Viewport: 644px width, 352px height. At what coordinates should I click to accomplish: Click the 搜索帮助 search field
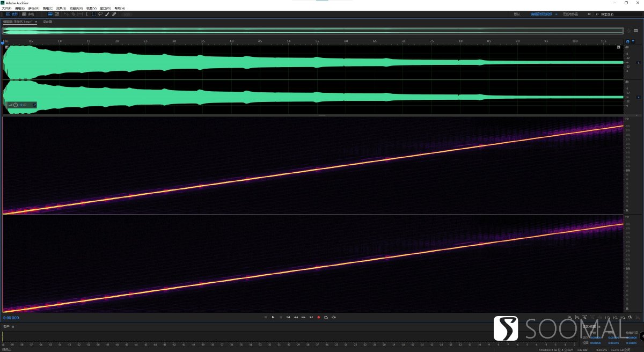pos(617,14)
